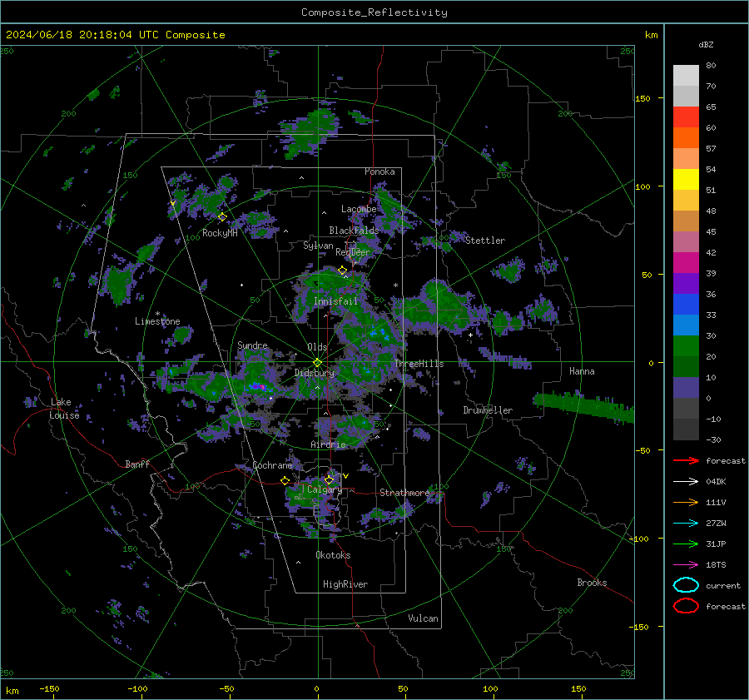This screenshot has width=749, height=700.
Task: Click the green linear echo streak near Hanna
Action: pos(583,406)
